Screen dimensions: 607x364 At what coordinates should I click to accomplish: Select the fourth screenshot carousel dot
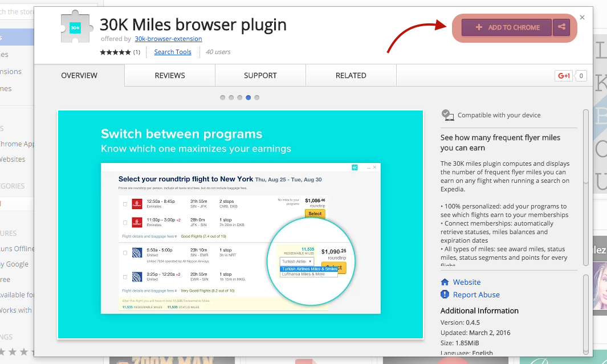[x=248, y=97]
